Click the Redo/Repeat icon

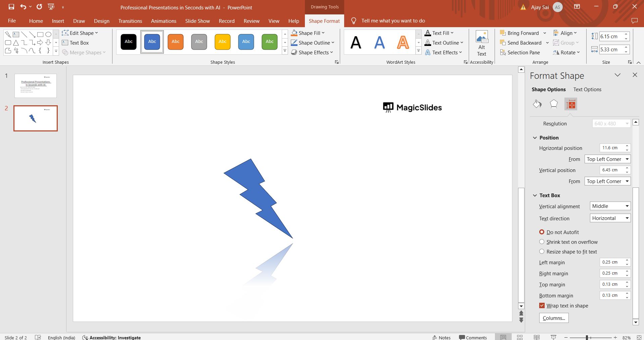[x=39, y=7]
